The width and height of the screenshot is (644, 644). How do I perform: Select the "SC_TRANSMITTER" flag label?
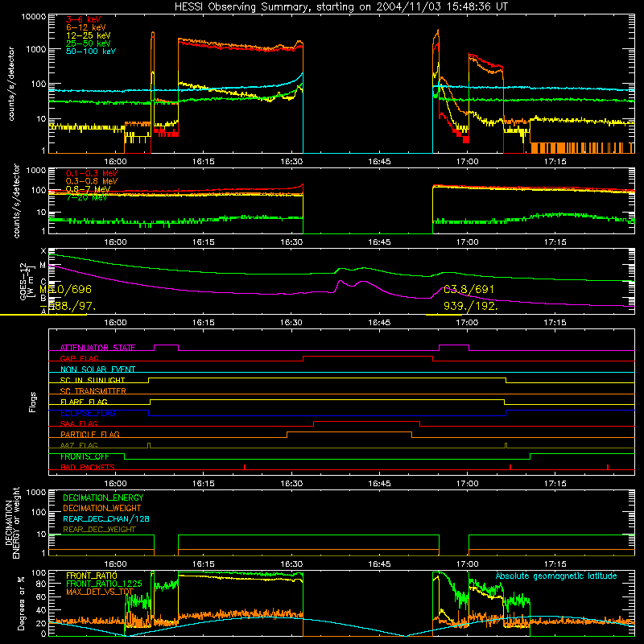pos(93,391)
